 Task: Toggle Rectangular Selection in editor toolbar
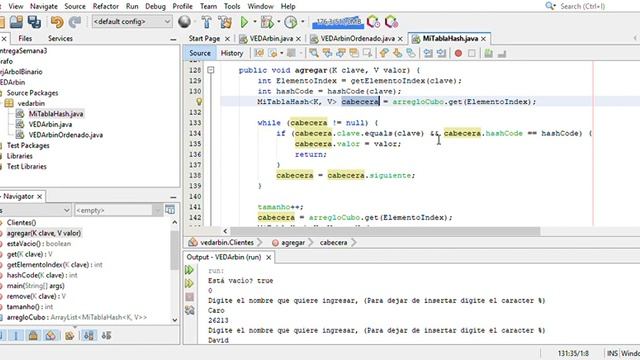tap(367, 53)
